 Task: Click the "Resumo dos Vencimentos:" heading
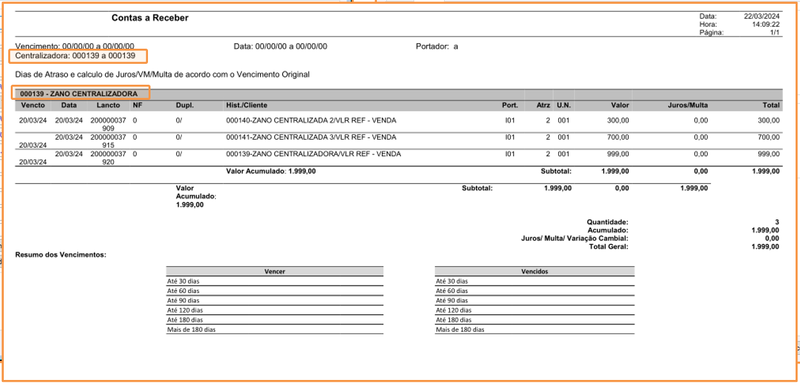61,254
